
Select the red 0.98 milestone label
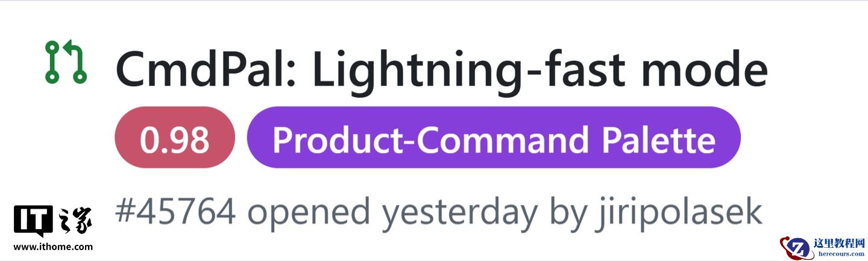pyautogui.click(x=175, y=140)
